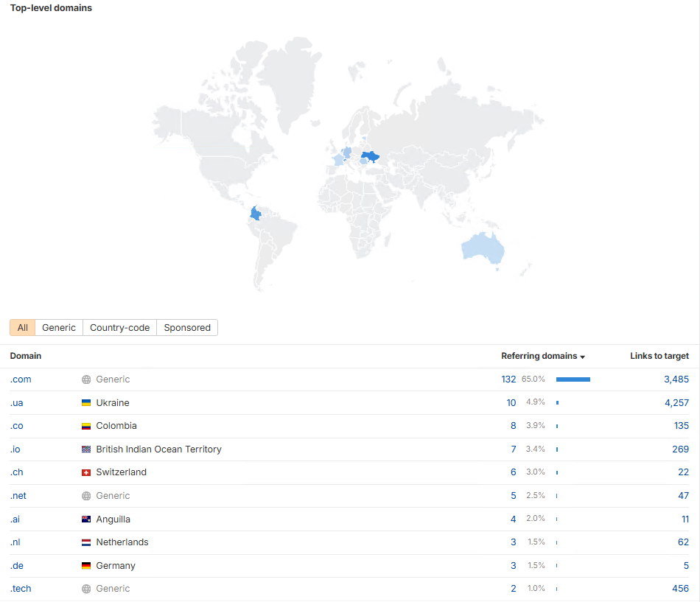This screenshot has width=700, height=602.
Task: Click the Anguilla flag icon
Action: coord(86,519)
